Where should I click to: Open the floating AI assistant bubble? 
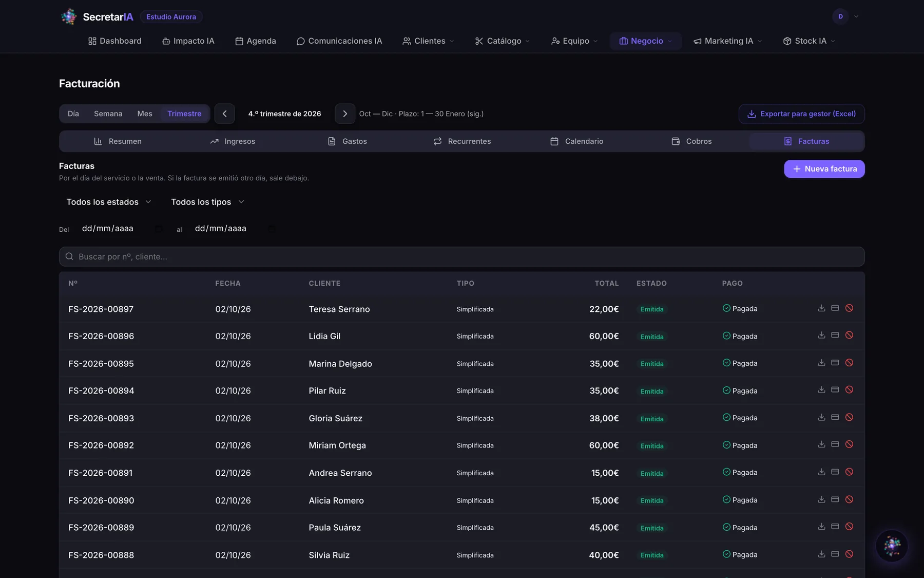pos(892,546)
